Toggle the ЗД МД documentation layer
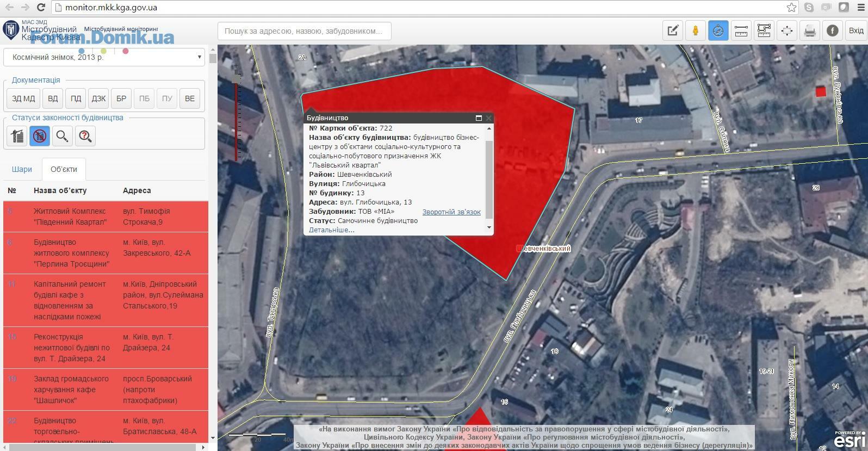 coord(23,98)
